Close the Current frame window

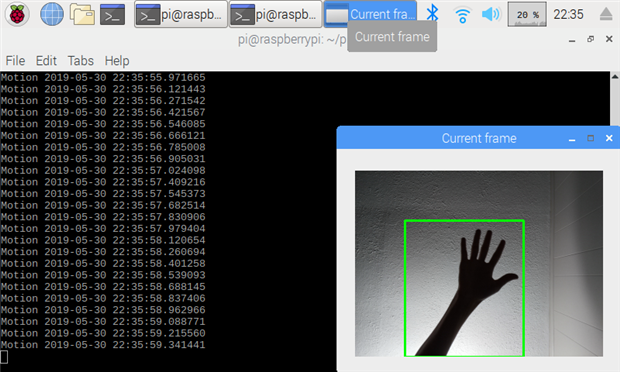609,138
